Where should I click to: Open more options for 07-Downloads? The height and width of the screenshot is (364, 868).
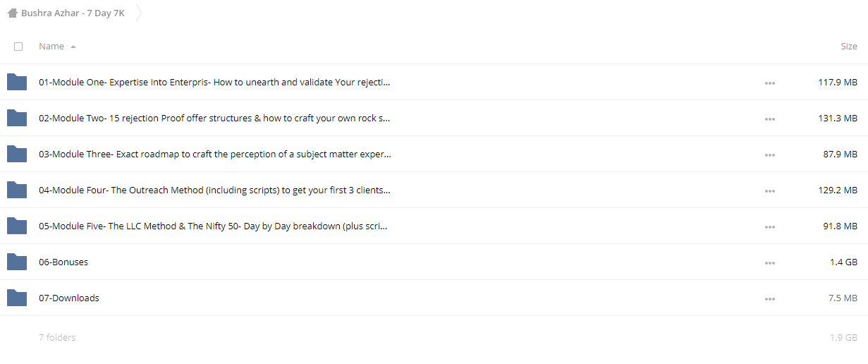(769, 298)
